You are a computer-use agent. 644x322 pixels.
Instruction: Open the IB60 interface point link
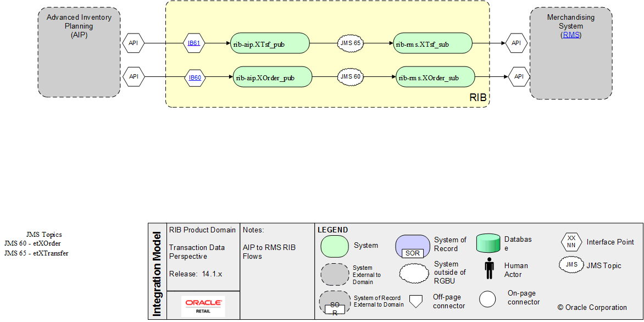coord(193,77)
